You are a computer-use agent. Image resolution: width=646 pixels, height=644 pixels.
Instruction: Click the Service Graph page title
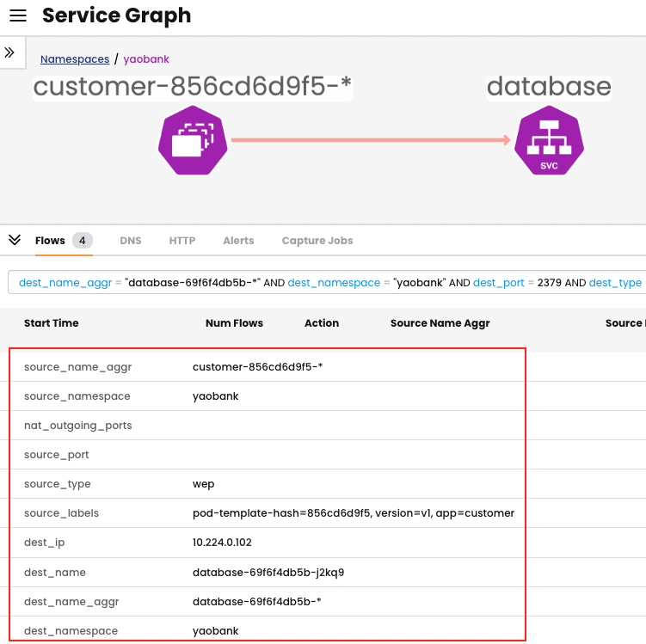117,15
